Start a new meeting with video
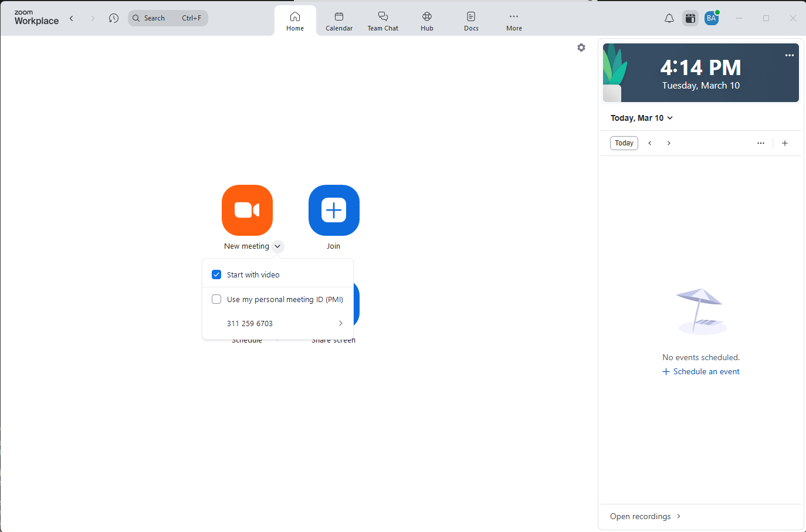Image resolution: width=806 pixels, height=532 pixels. 247,210
